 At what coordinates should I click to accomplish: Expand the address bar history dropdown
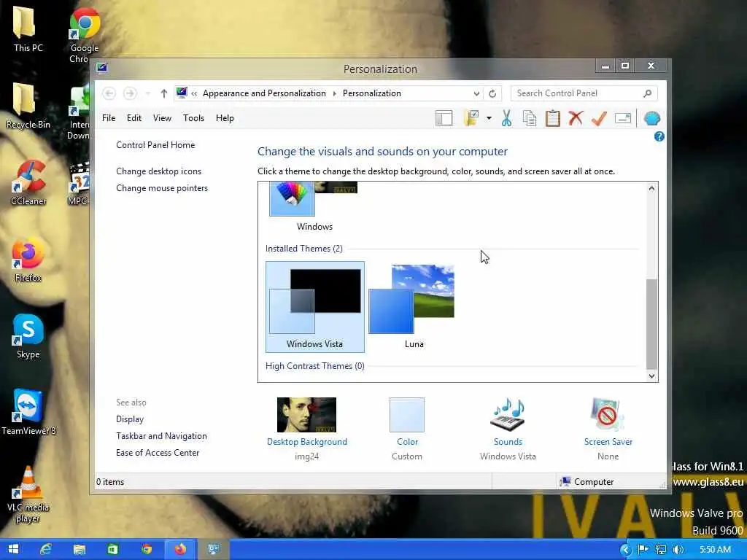[x=476, y=93]
